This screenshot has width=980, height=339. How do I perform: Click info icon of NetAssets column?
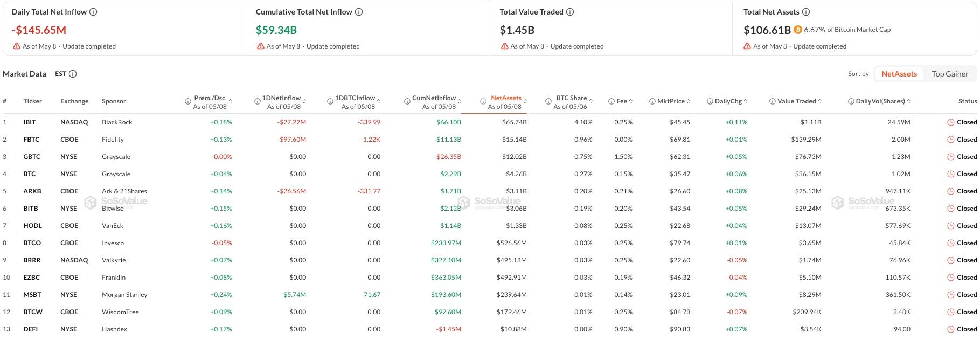click(x=483, y=101)
